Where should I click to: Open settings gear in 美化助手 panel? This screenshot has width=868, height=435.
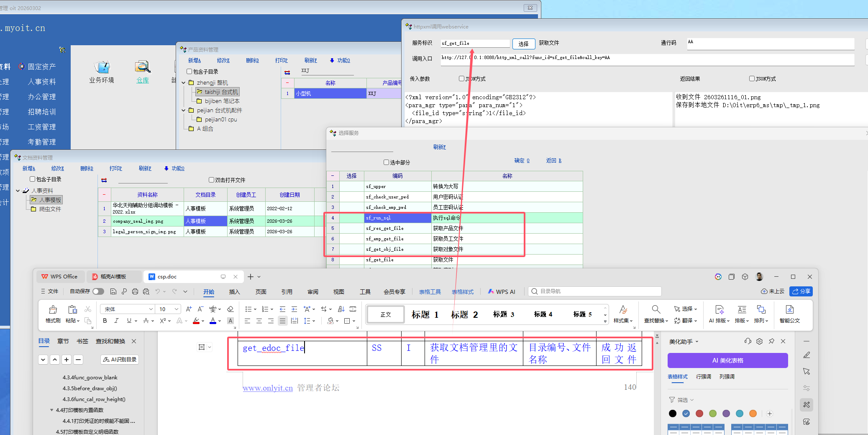[759, 341]
